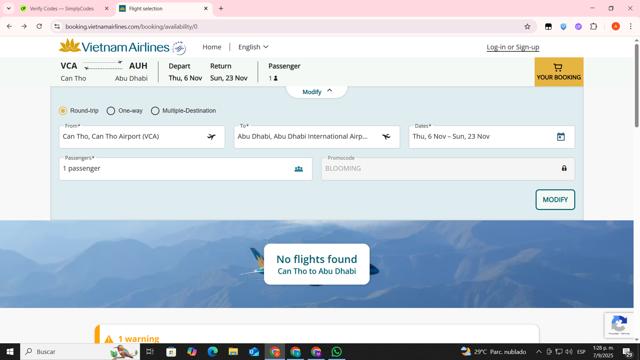Close the Verify Codes SimplyCodes tab
This screenshot has height=360, width=640.
click(107, 9)
